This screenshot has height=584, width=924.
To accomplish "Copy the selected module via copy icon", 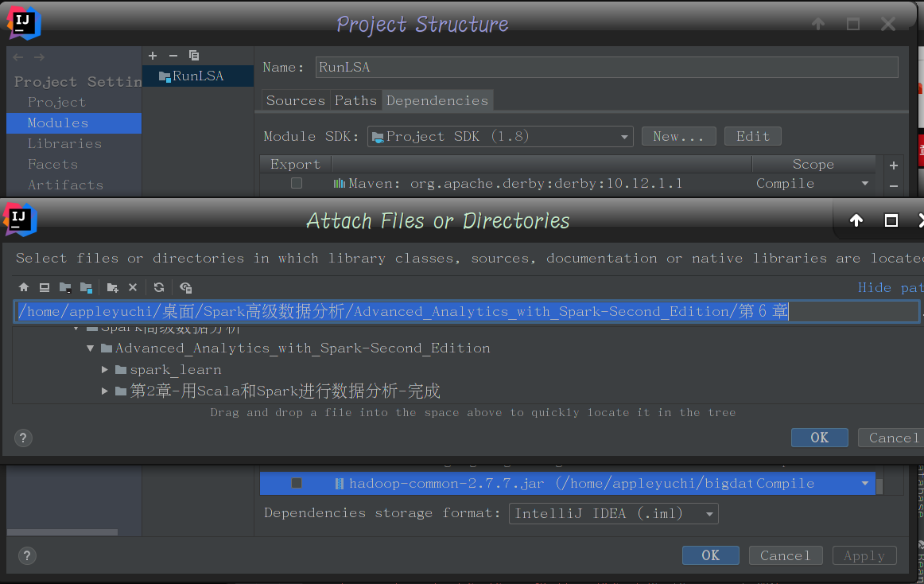I will [x=193, y=56].
